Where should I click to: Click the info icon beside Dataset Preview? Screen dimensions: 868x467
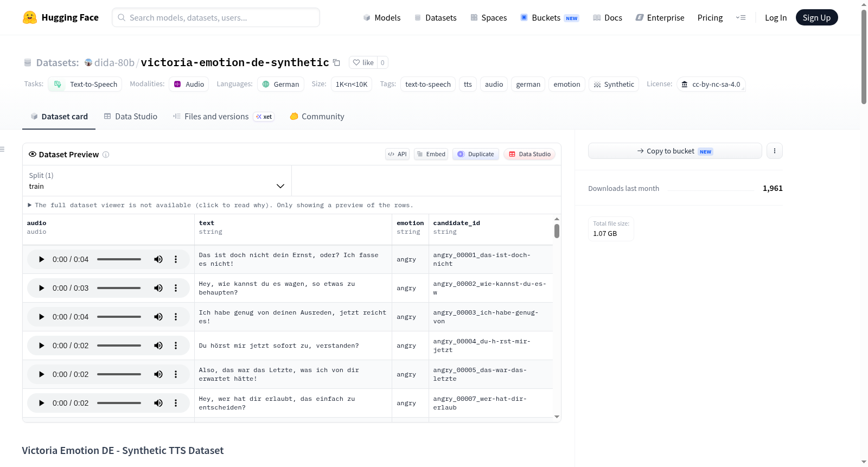(106, 155)
